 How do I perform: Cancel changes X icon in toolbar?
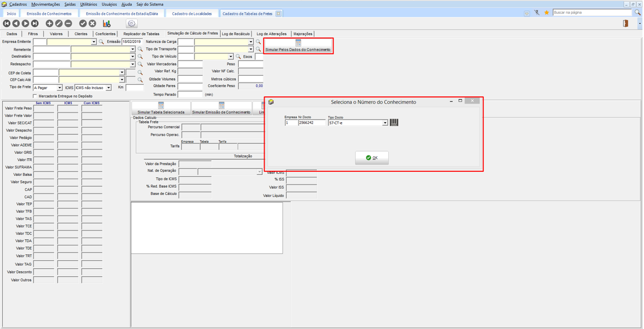92,23
